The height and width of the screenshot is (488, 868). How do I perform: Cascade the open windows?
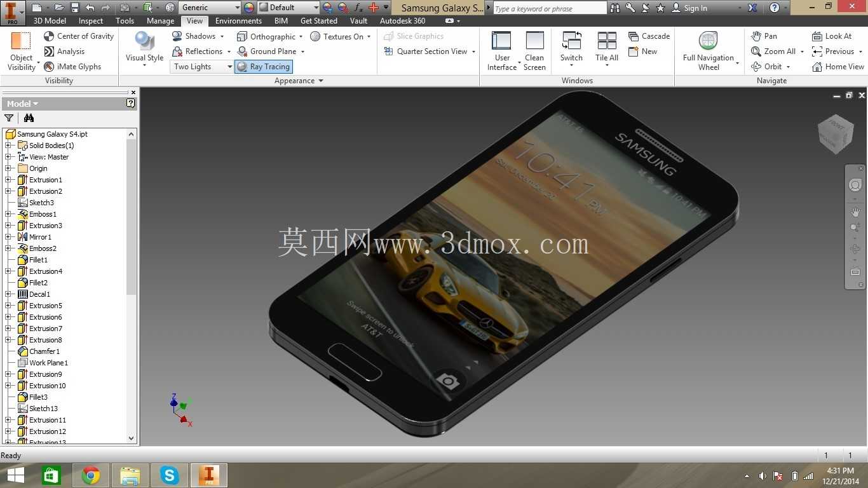tap(649, 36)
